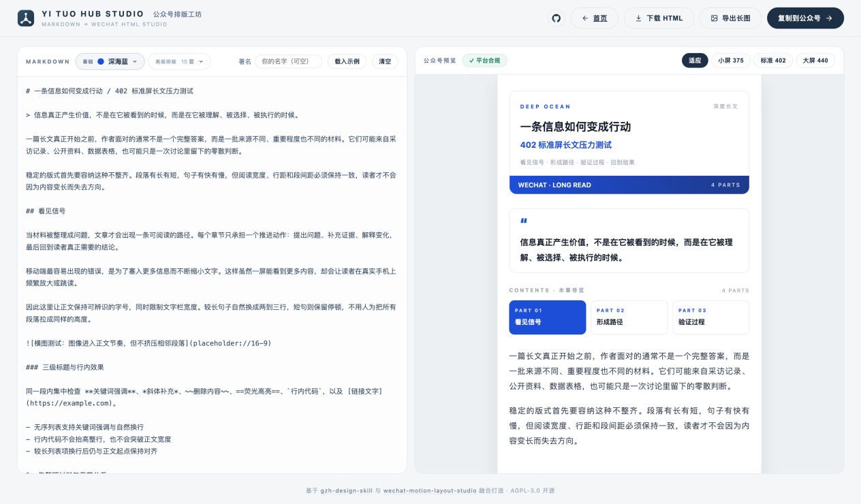This screenshot has width=861, height=504.
Task: Open the 基础 深海蓝 theme dropdown
Action: click(x=110, y=61)
